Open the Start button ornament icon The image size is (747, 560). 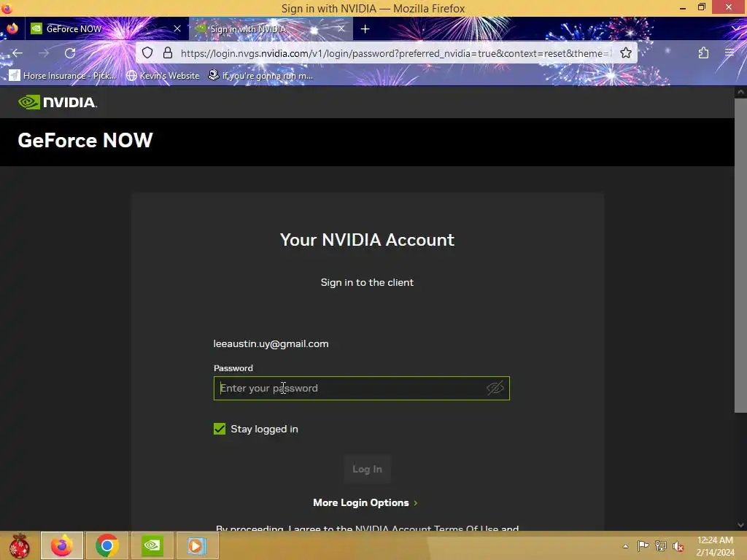tap(19, 545)
